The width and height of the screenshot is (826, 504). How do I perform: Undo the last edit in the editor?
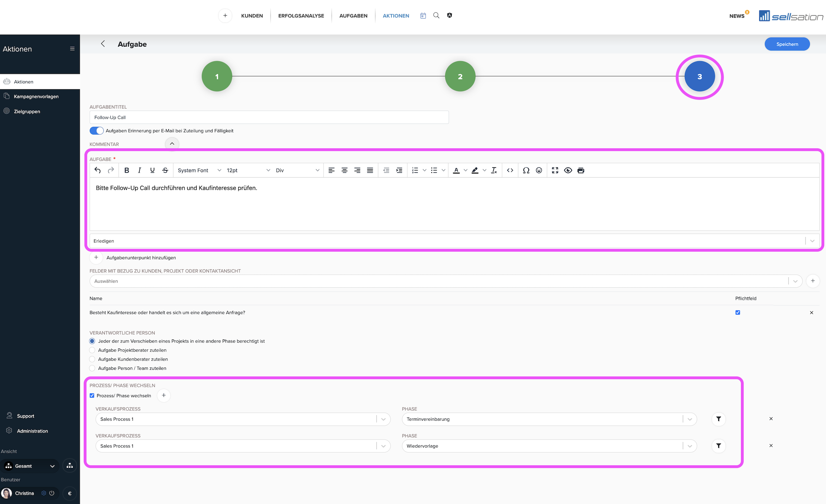click(98, 170)
